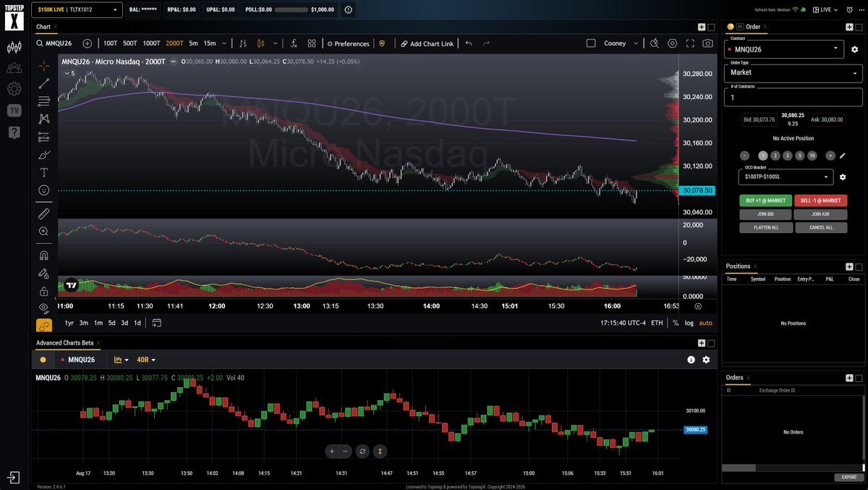Screen dimensions: 868x490
Task: Switch to the Advanced Charts Beta tab
Action: click(x=65, y=342)
